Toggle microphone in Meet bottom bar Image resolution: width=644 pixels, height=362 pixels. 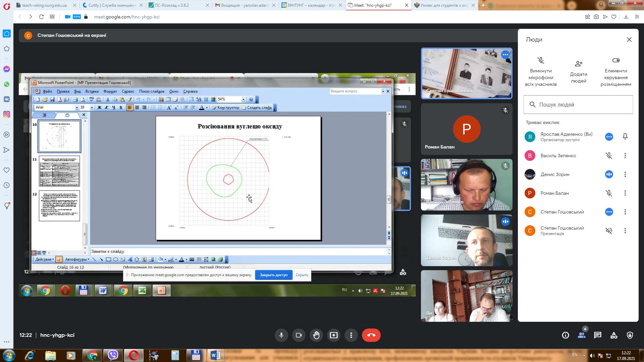click(x=281, y=335)
